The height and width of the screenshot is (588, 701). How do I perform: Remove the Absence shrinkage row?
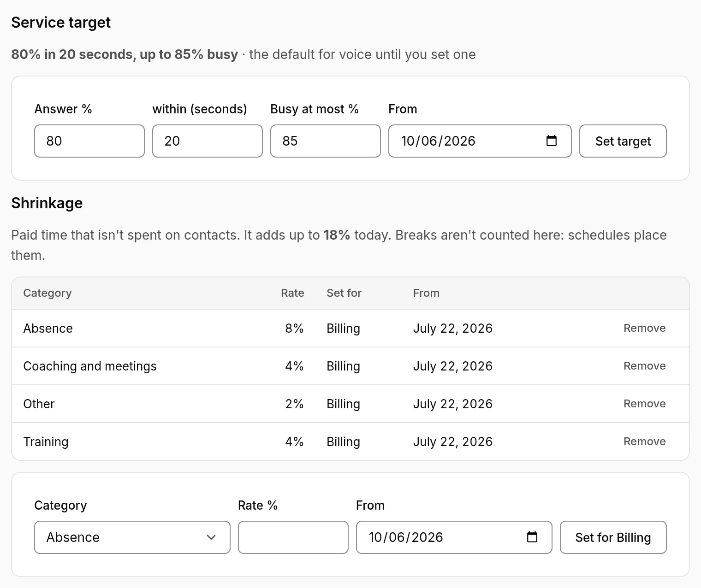point(645,328)
